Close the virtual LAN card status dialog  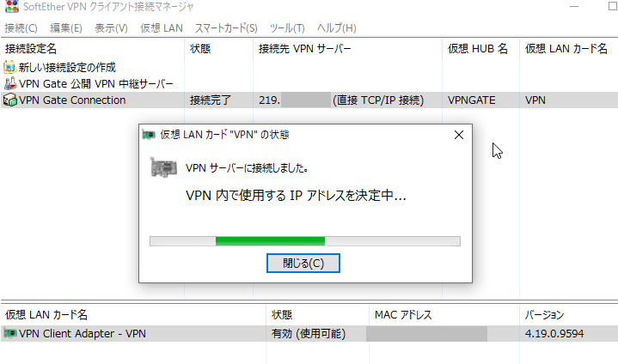tap(459, 135)
